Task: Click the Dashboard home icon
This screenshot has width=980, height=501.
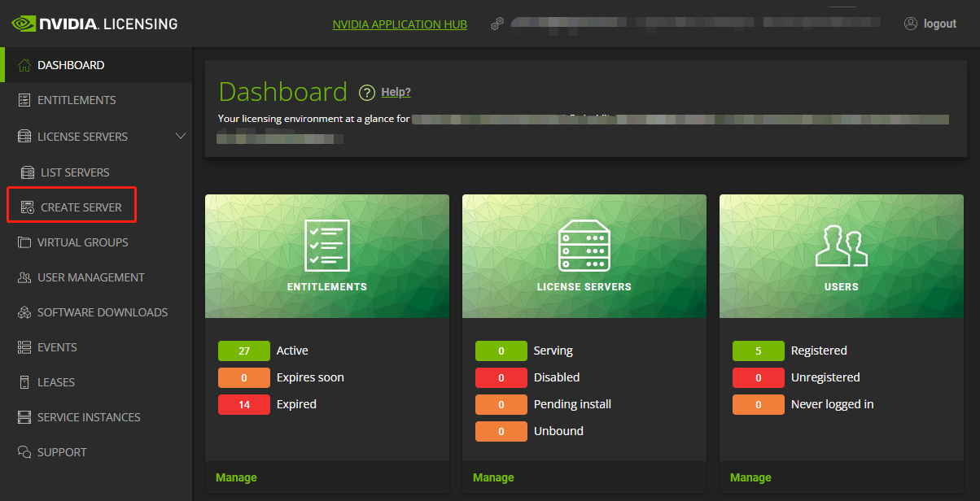Action: point(24,65)
